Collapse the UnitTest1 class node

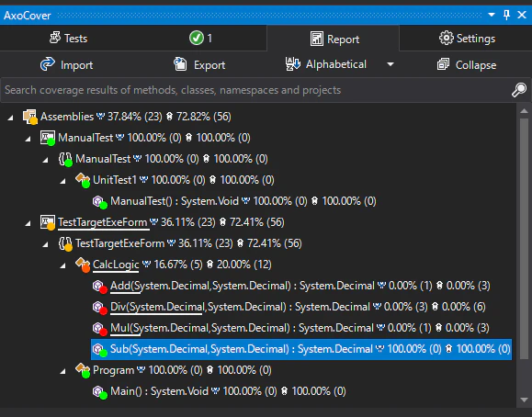click(x=62, y=181)
